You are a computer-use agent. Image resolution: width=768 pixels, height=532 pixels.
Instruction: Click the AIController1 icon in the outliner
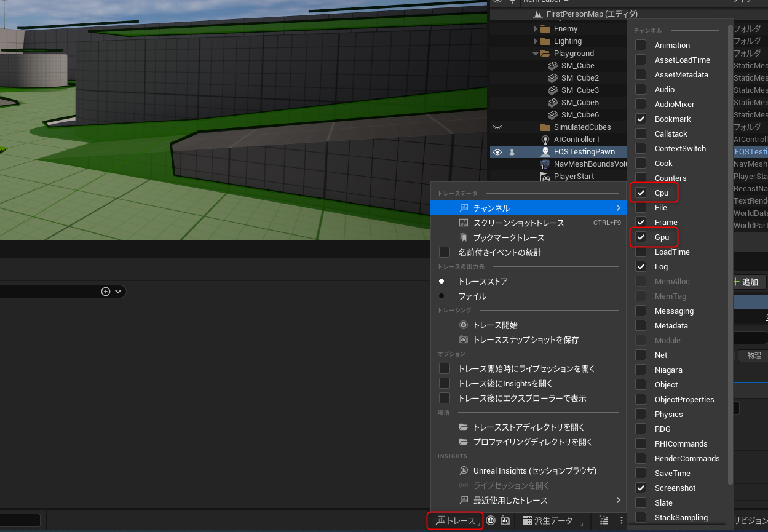[544, 139]
